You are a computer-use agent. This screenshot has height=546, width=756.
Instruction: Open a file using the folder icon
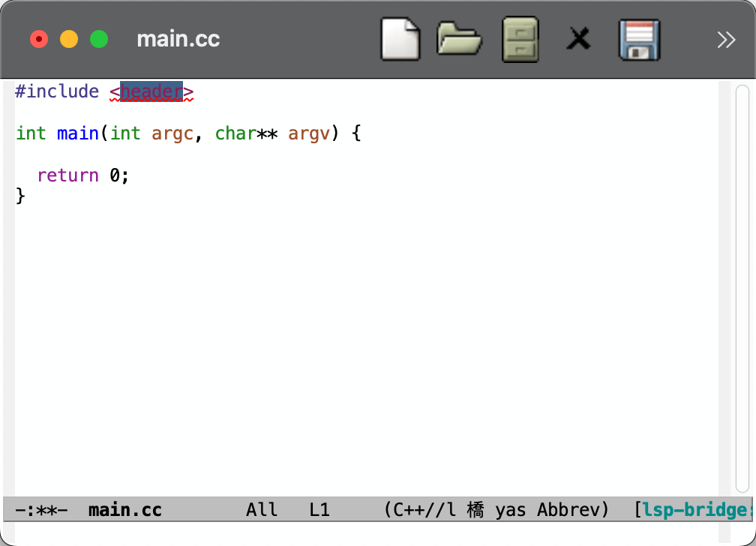tap(460, 39)
